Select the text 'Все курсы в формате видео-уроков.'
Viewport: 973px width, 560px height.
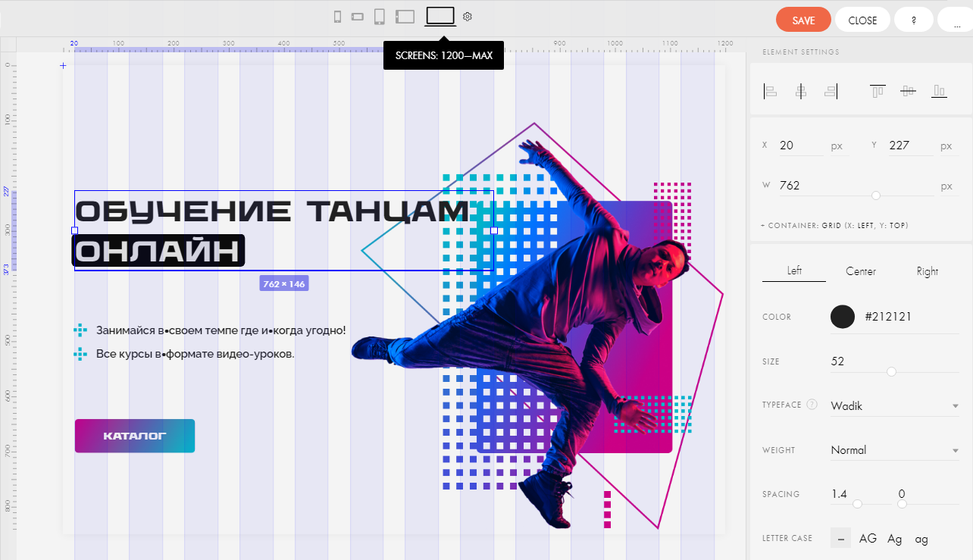tap(195, 354)
